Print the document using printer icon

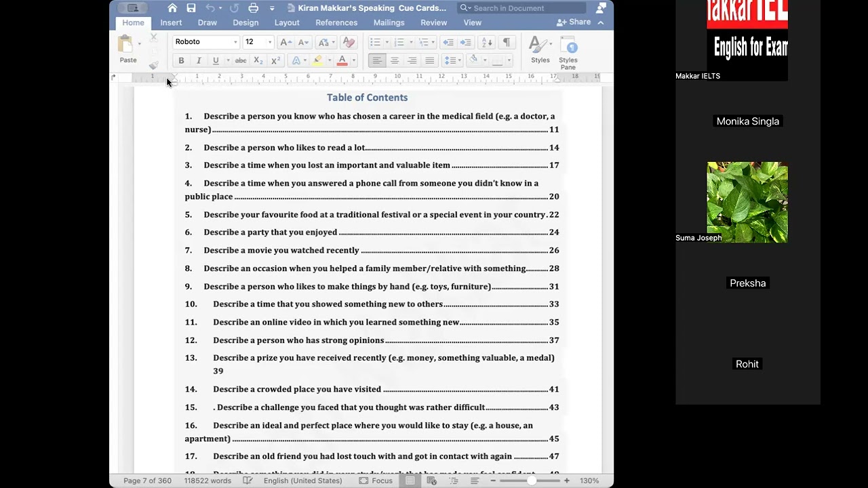click(253, 8)
